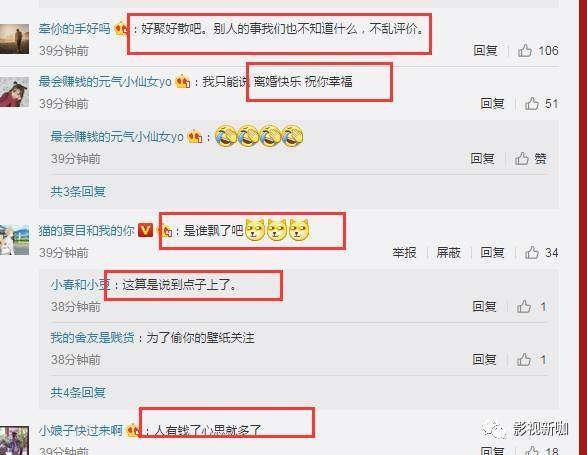Image resolution: width=587 pixels, height=455 pixels.
Task: Reply to the 是谁飘了吧 comment
Action: pos(492,253)
